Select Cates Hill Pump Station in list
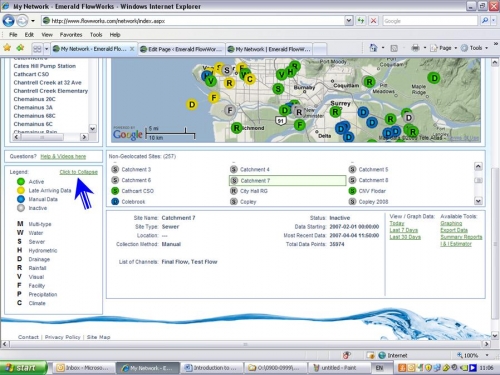The height and width of the screenshot is (375, 500). click(x=45, y=66)
